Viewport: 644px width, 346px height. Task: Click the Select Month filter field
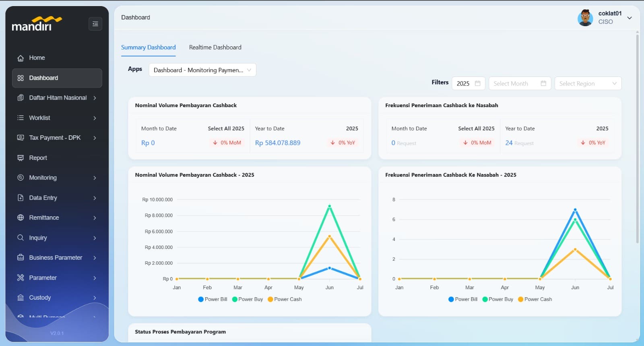coord(520,83)
